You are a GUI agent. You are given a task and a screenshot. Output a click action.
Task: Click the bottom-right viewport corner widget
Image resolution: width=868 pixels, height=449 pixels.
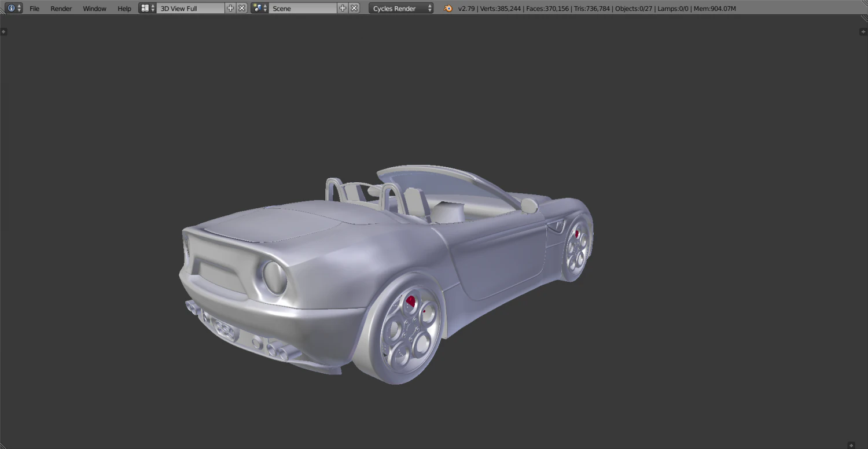(850, 445)
